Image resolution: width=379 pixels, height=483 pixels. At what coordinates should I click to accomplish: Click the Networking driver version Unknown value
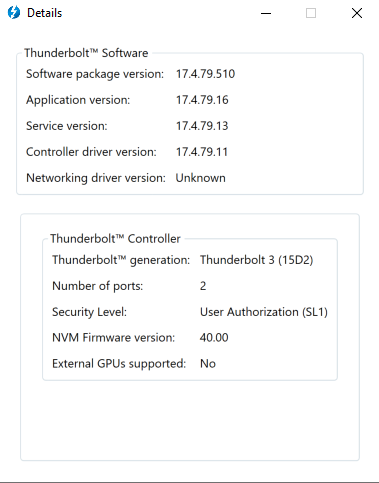pos(201,178)
